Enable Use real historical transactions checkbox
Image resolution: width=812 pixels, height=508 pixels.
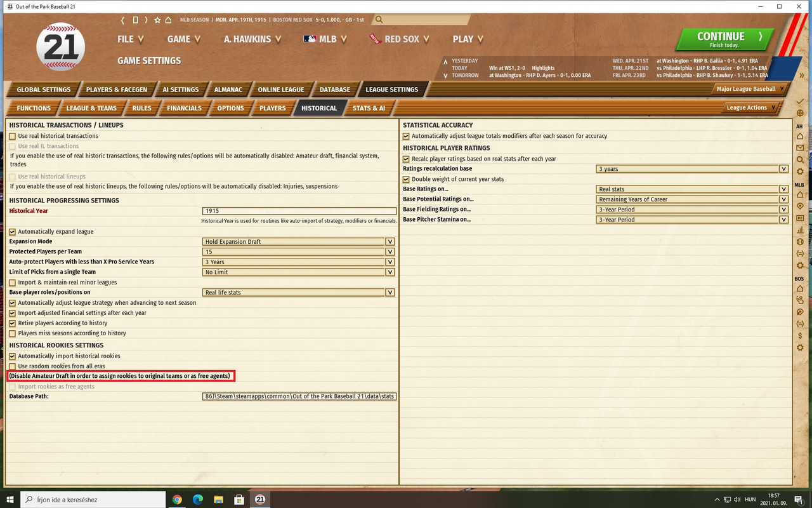pyautogui.click(x=13, y=136)
